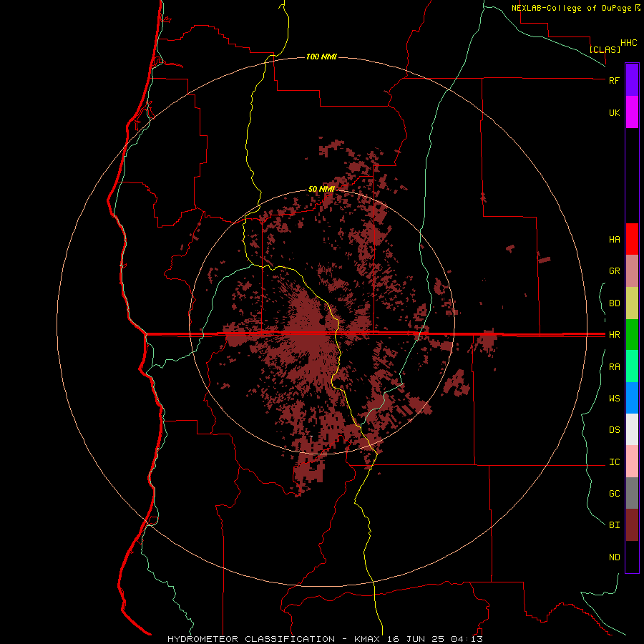Click the GC gray legend swatch
The image size is (644, 644).
[x=632, y=493]
